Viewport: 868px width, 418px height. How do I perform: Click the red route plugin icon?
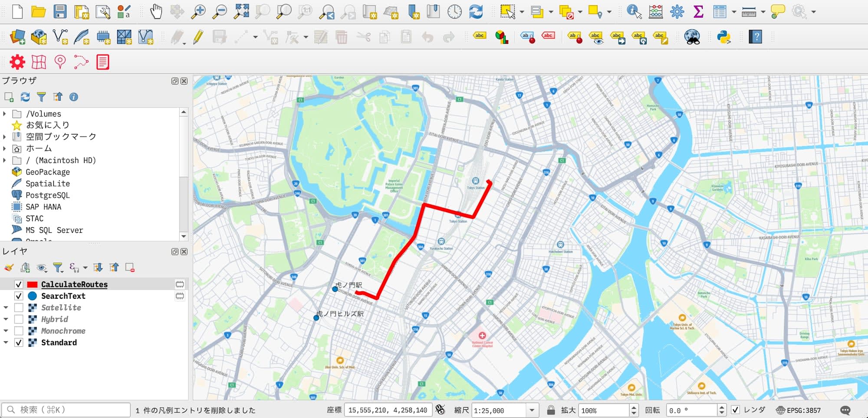[x=81, y=62]
